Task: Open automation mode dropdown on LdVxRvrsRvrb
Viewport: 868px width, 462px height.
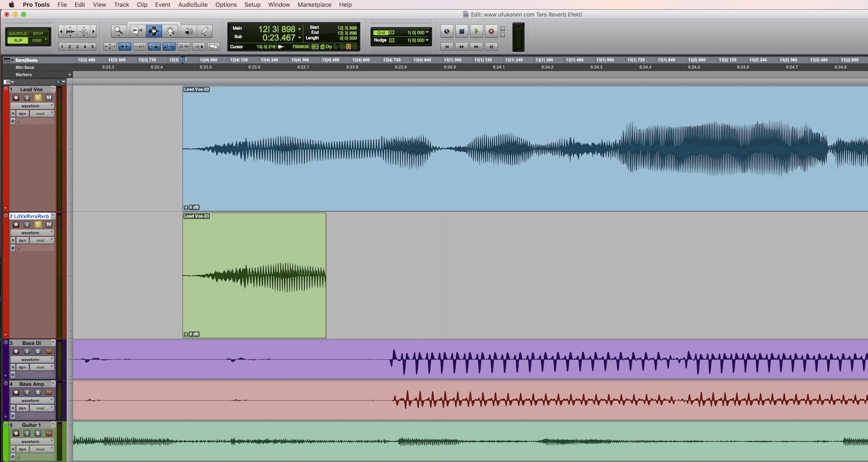Action: 42,240
